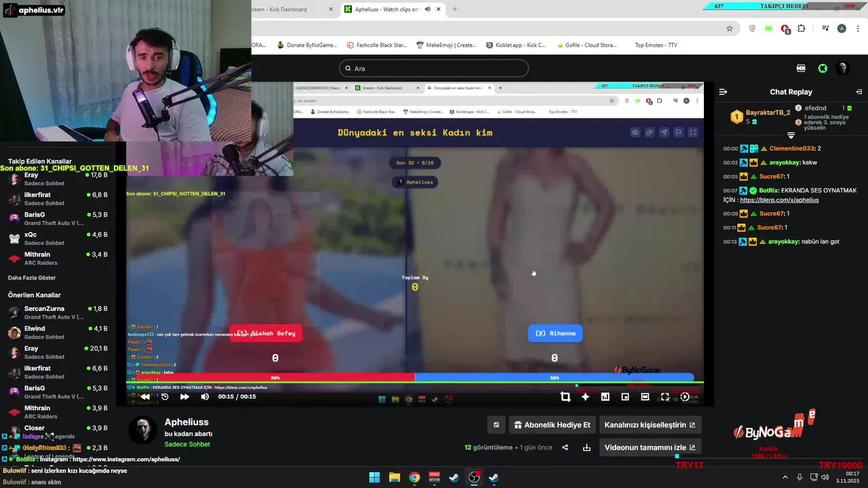
Task: Open xQc channel in followed list
Action: coord(58,239)
